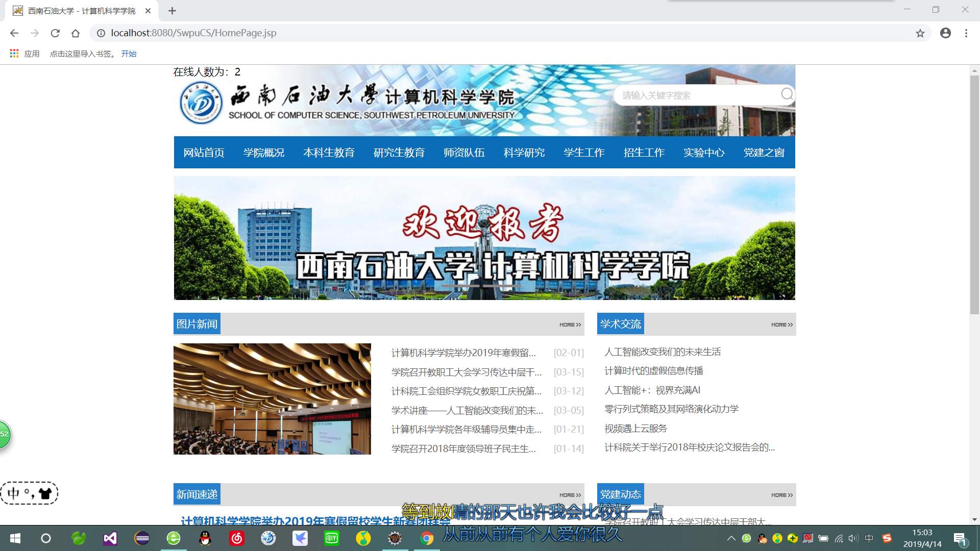980x551 pixels.
Task: Open Visual Studio from the taskbar
Action: (110, 538)
